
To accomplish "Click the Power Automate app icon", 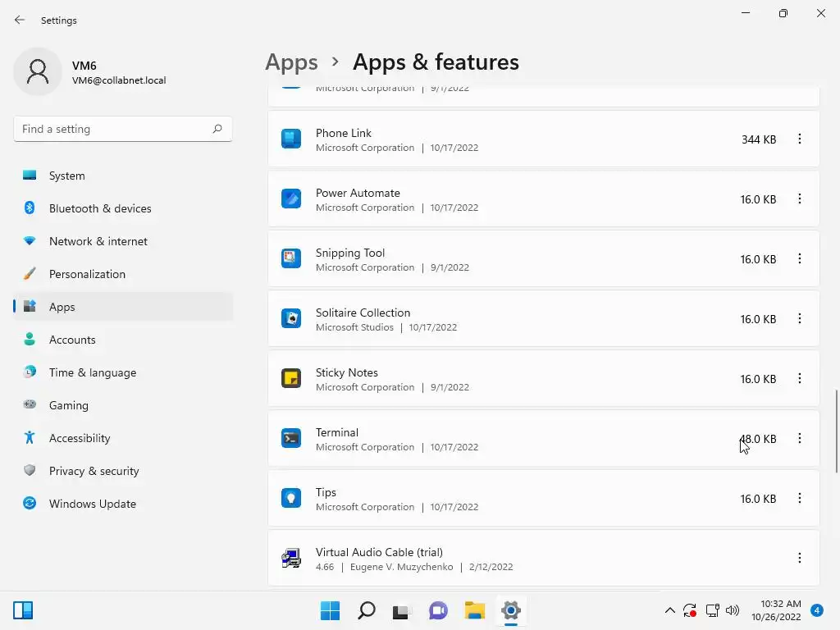I will [x=291, y=199].
